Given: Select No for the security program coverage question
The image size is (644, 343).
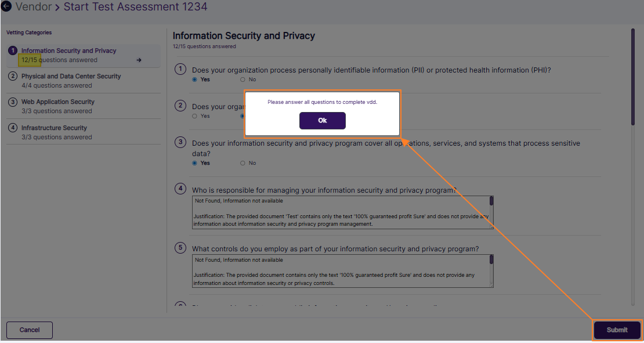Looking at the screenshot, I should tap(241, 163).
